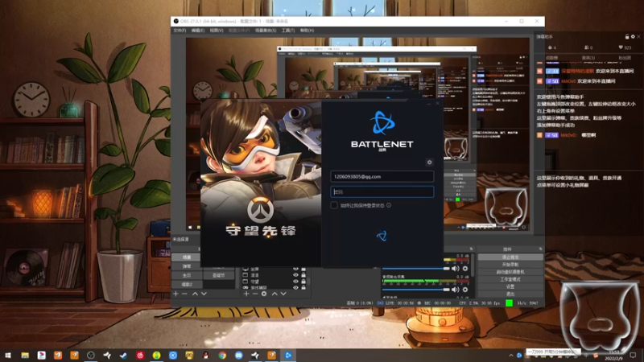Move the selected source up in the list

[x=275, y=294]
